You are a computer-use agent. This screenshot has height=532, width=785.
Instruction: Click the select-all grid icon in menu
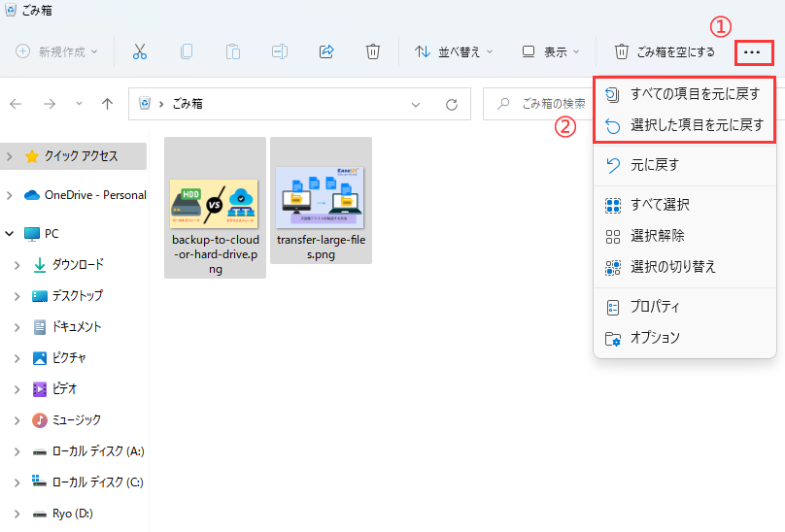[x=613, y=205]
